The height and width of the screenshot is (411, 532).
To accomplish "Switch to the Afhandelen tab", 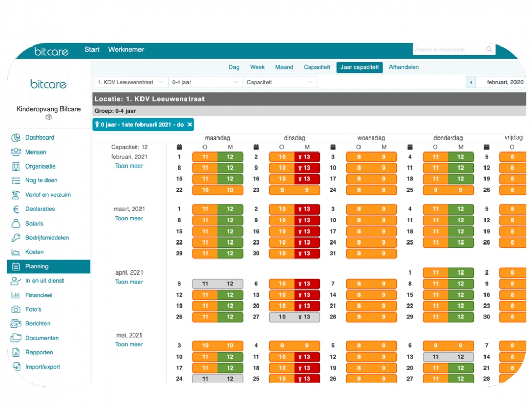I will tap(404, 67).
